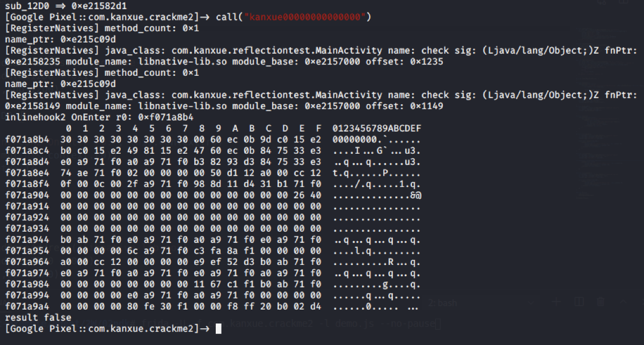Split the terminal using the split icon

click(579, 303)
